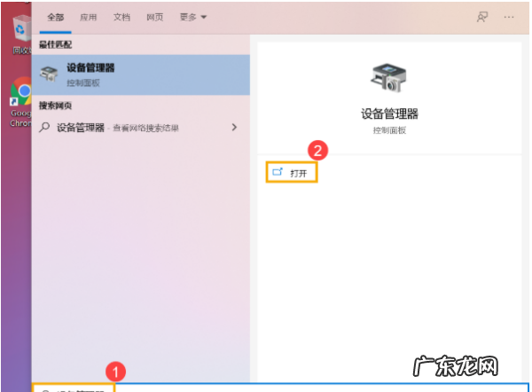Click 打开 to open Device Manager
The width and height of the screenshot is (532, 392).
click(292, 172)
